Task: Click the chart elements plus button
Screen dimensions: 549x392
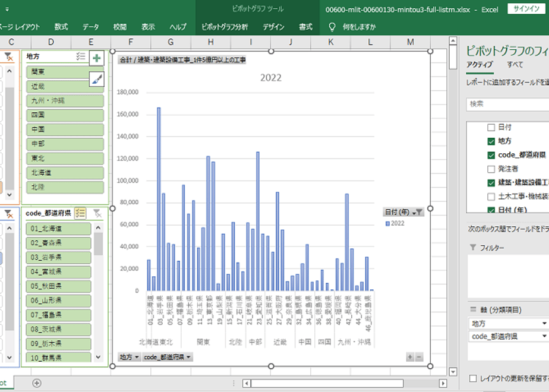Action: [x=97, y=58]
